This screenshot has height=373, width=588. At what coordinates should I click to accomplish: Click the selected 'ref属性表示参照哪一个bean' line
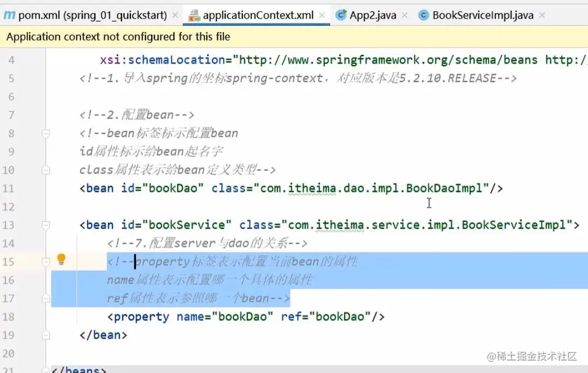(x=198, y=298)
